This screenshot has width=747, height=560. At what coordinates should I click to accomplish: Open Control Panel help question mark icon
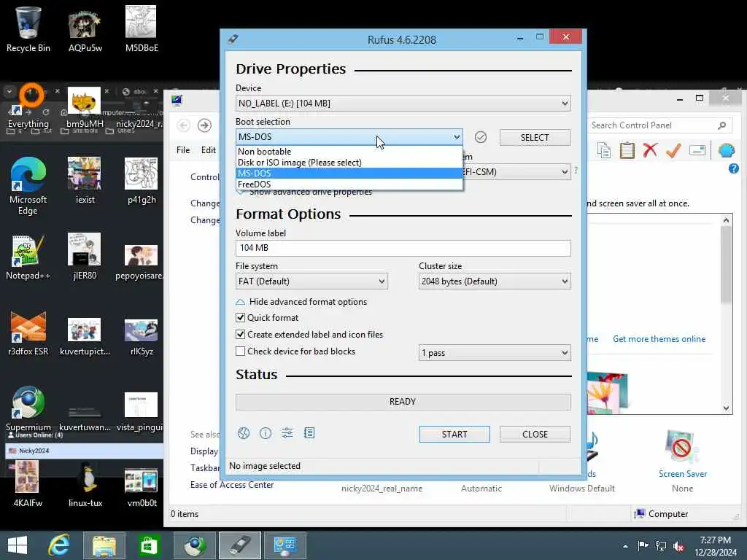[x=734, y=168]
